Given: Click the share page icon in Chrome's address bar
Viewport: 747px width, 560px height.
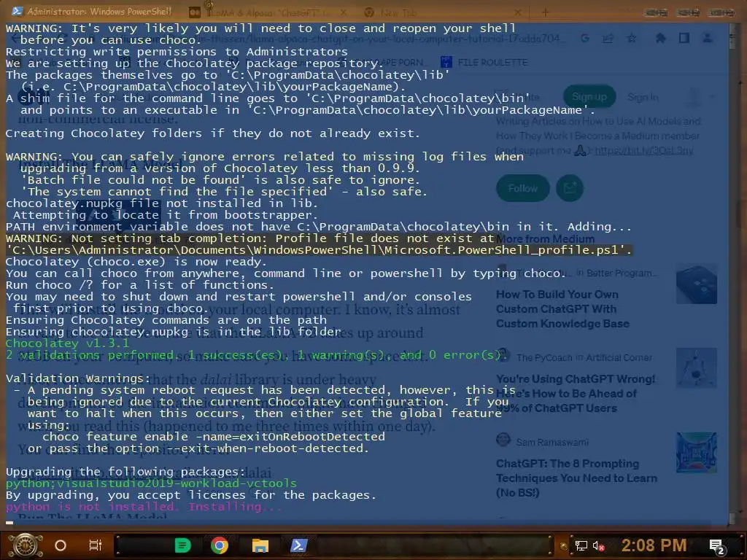Looking at the screenshot, I should pyautogui.click(x=608, y=38).
